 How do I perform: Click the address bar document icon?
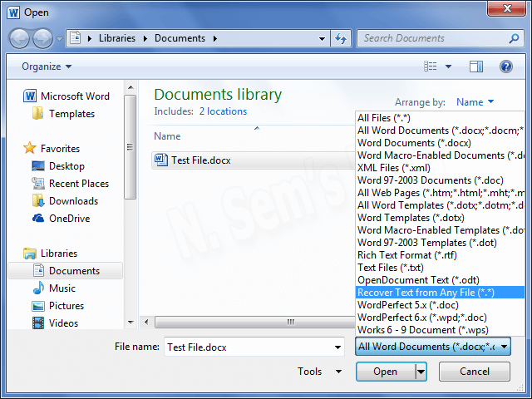point(76,38)
